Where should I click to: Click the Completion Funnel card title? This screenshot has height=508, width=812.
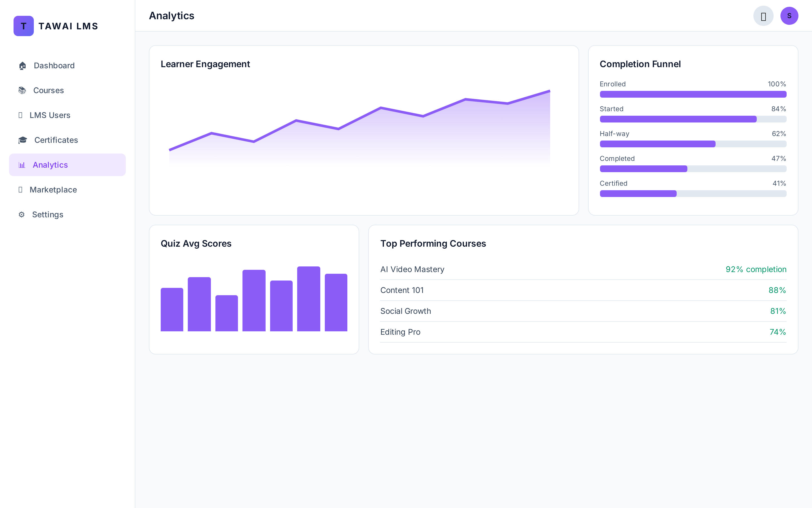point(640,64)
